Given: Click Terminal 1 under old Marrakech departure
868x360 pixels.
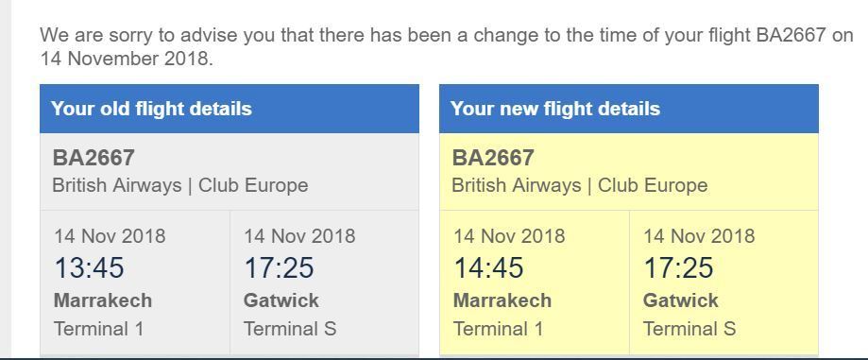Looking at the screenshot, I should [98, 329].
